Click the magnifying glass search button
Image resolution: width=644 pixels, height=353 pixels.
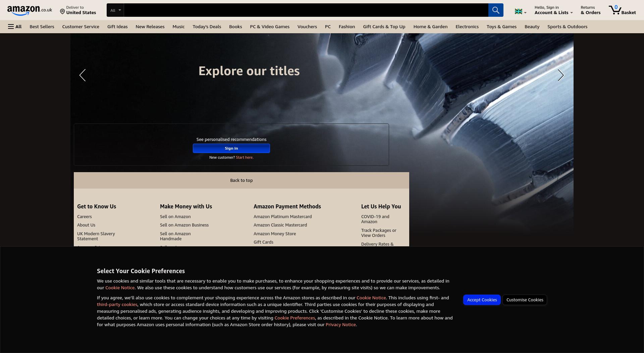point(496,10)
